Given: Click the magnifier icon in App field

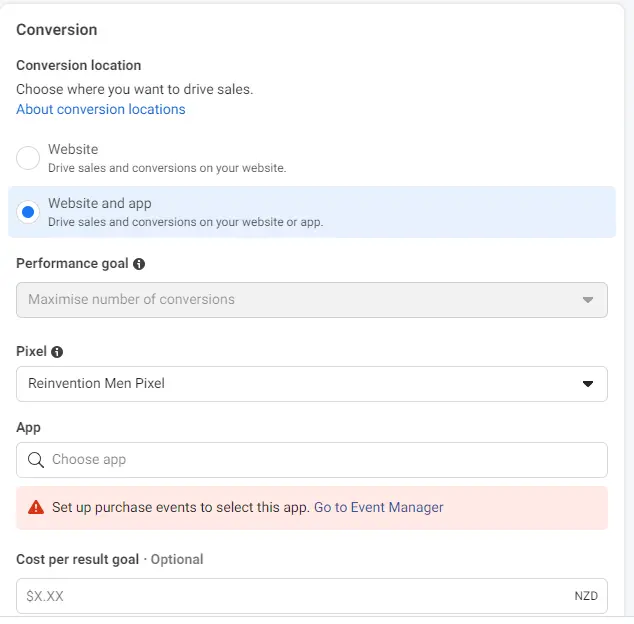Looking at the screenshot, I should pos(36,460).
